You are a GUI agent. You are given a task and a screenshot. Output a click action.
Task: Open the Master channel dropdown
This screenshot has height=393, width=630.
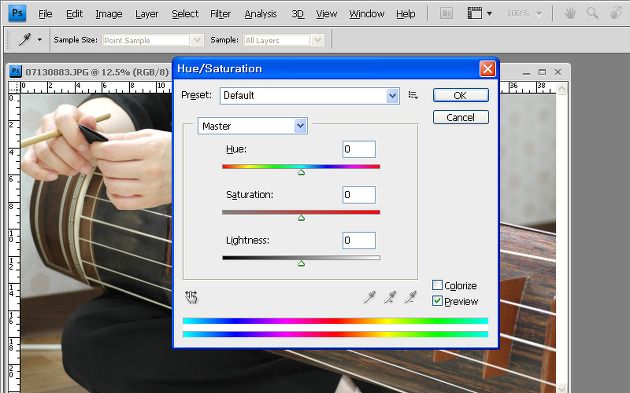[x=252, y=126]
